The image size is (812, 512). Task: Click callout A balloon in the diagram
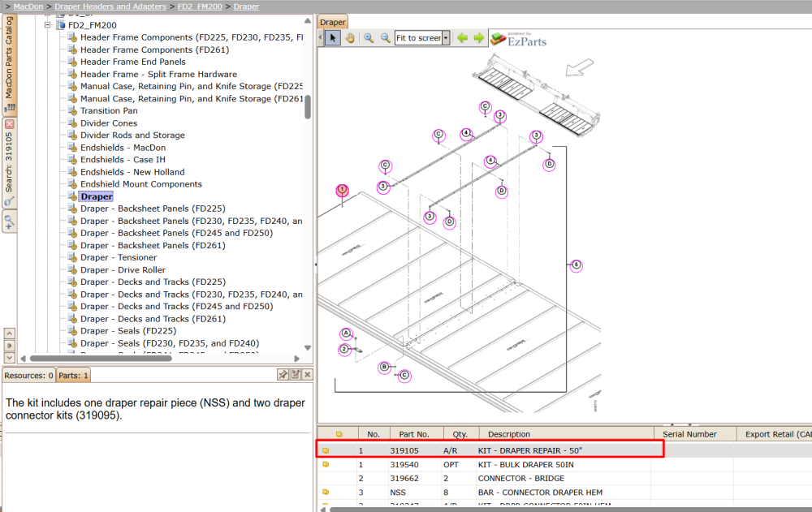coord(347,333)
